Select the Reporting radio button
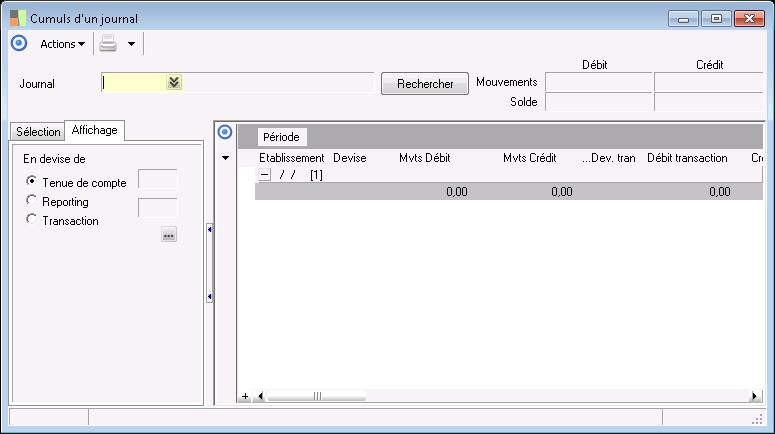The width and height of the screenshot is (775, 434). [32, 200]
